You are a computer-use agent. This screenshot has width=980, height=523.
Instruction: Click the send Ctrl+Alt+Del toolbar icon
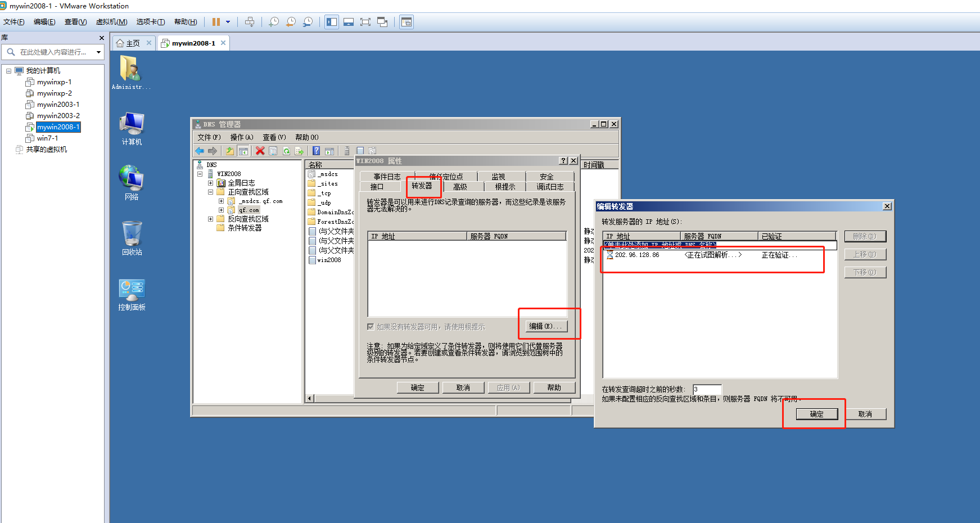(x=250, y=22)
